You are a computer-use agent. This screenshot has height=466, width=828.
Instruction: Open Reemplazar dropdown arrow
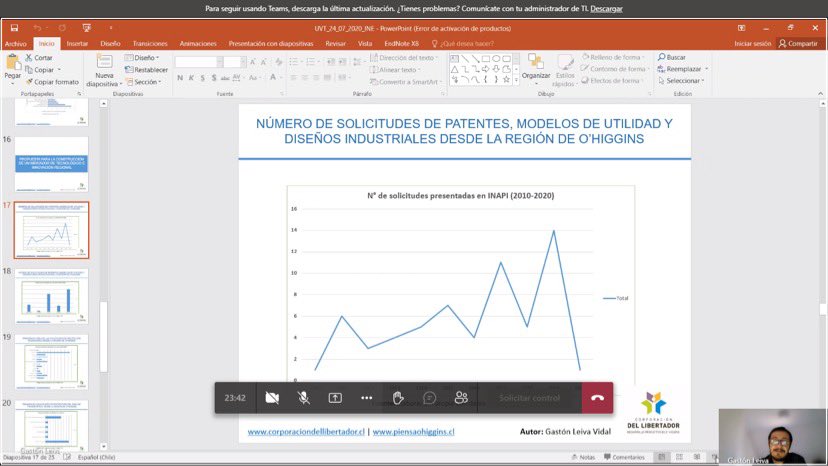coord(707,69)
